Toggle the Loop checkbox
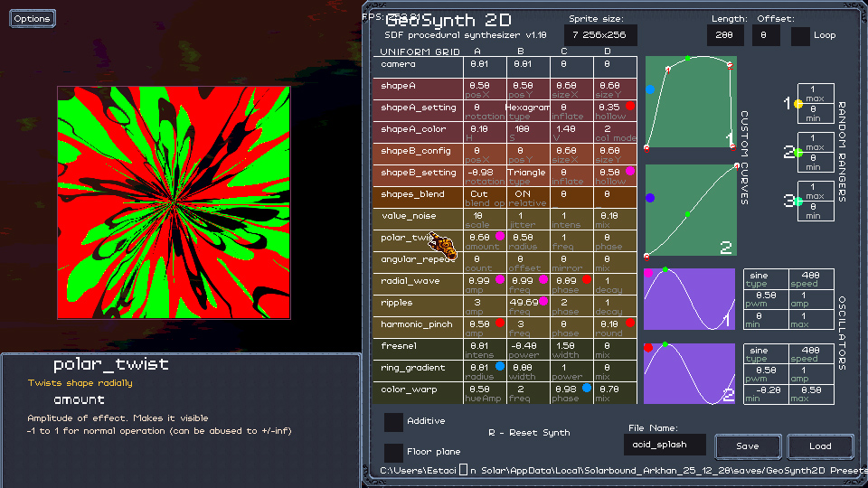This screenshot has height=488, width=868. (800, 36)
